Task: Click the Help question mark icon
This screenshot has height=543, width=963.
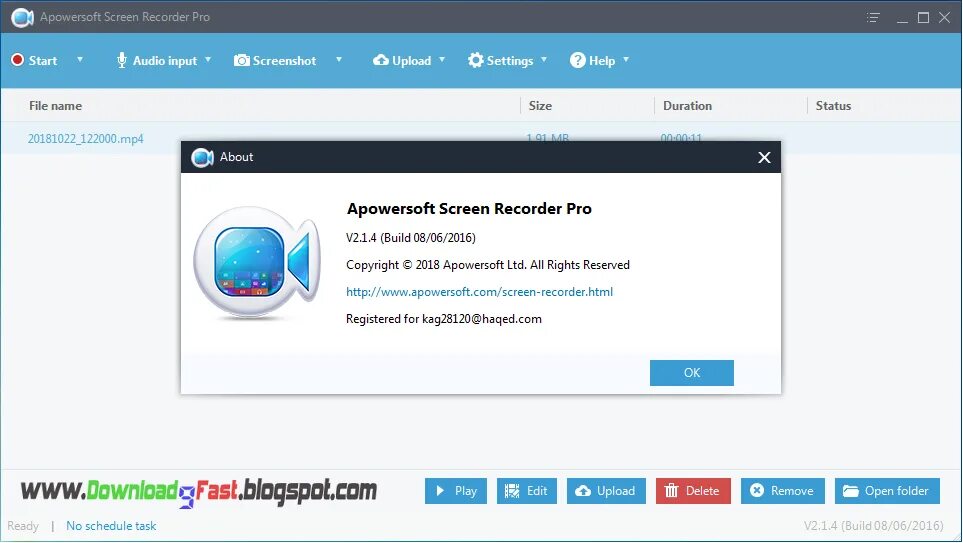Action: [577, 60]
